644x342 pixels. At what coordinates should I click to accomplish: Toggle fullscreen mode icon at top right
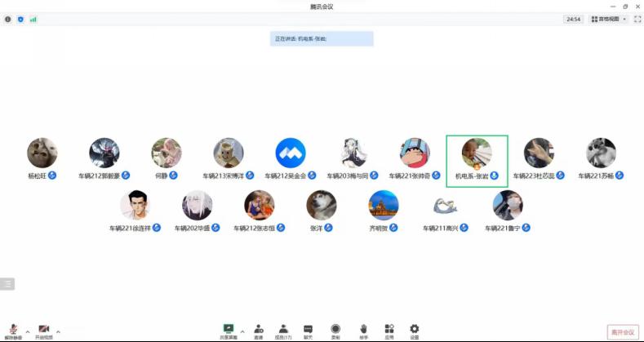click(x=637, y=20)
